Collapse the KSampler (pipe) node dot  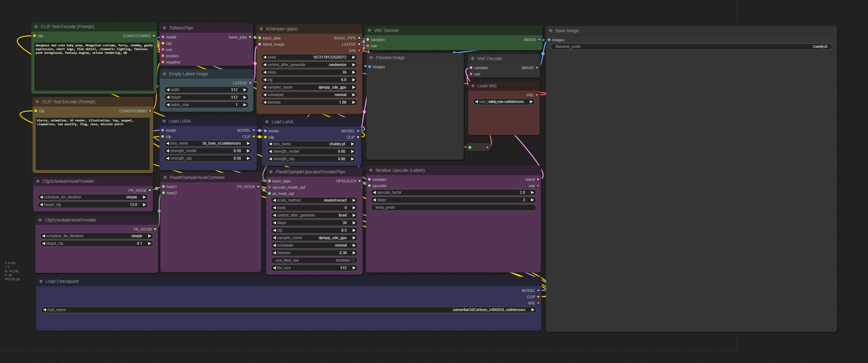pyautogui.click(x=261, y=29)
